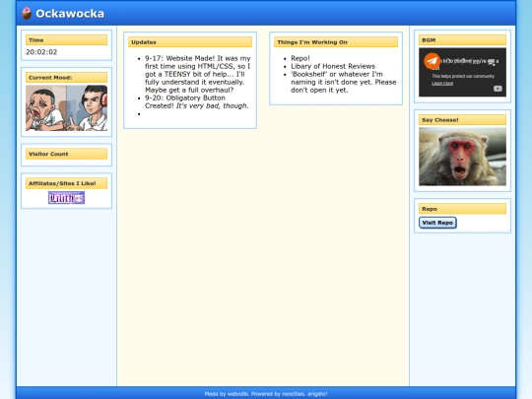Click the Current Mood cartoon image
Viewport: 532px width, 399px height.
pyautogui.click(x=67, y=108)
